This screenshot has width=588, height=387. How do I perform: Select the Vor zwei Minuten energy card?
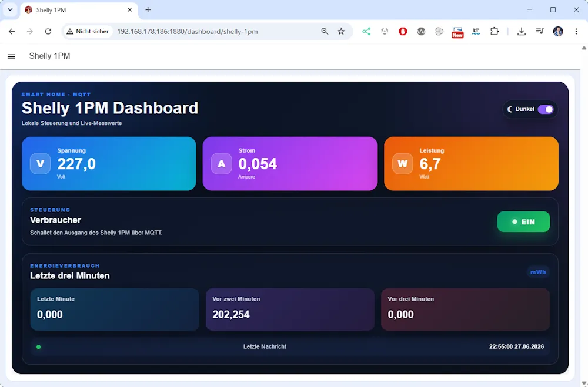point(290,309)
